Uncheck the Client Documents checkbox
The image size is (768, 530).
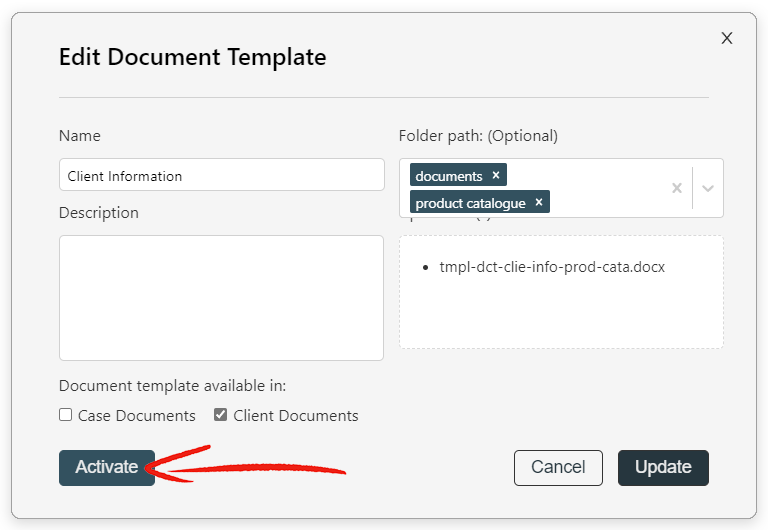[220, 415]
